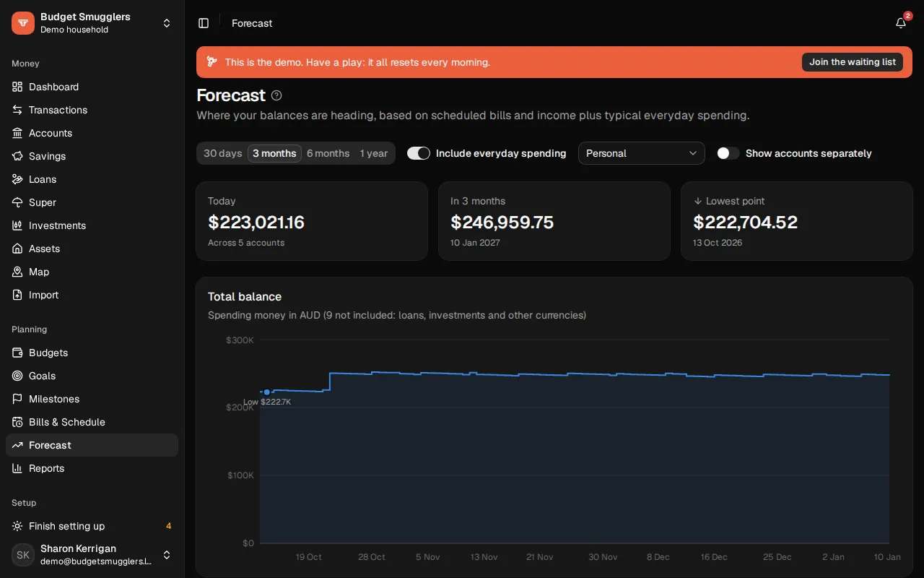The height and width of the screenshot is (578, 924).
Task: Disable the Include everyday spending switch
Action: pos(419,153)
